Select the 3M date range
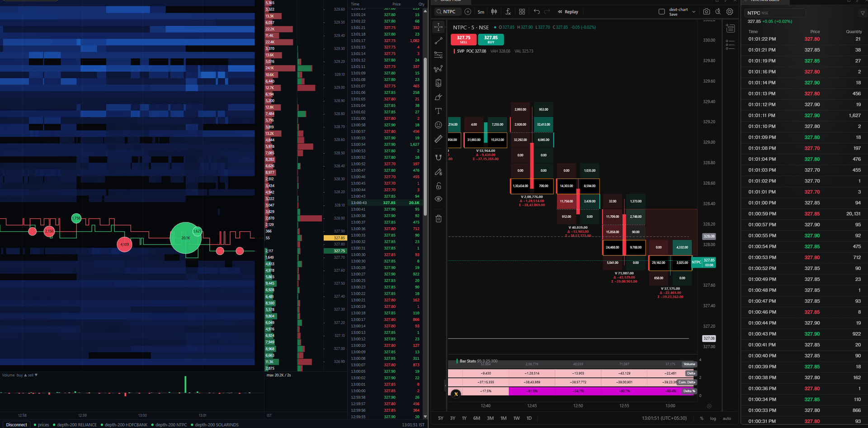Screen dimensions: 868x428 [490, 418]
